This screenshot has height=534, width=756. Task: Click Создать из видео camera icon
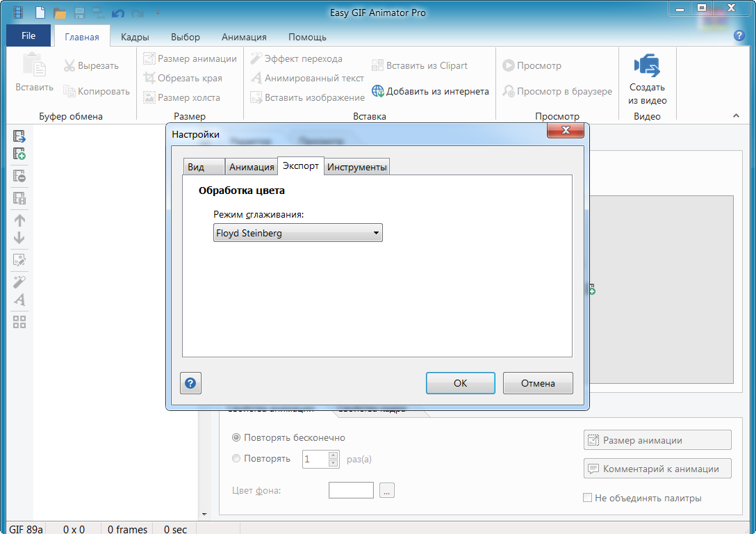[x=647, y=65]
